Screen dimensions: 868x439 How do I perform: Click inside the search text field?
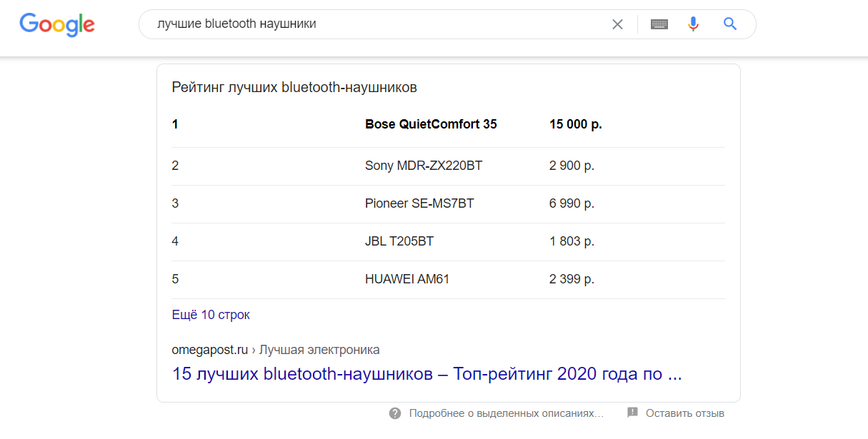point(371,24)
